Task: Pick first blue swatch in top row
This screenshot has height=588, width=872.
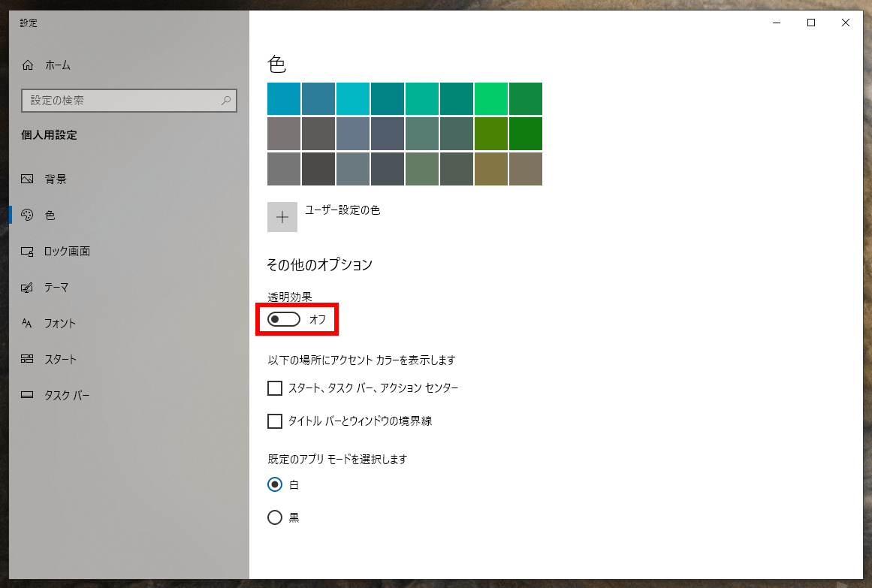Action: click(x=284, y=98)
